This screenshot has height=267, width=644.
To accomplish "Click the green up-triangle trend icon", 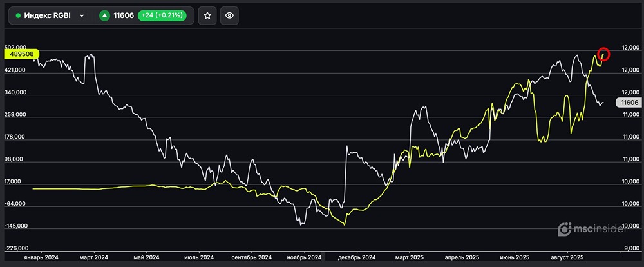I will 104,15.
